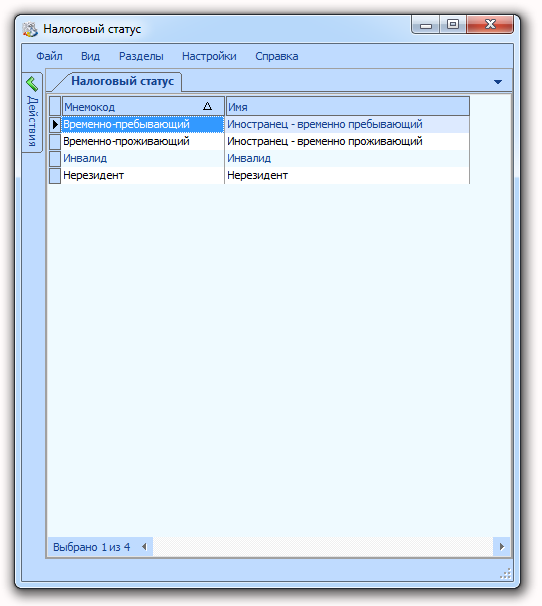Click the select-all box in grid header corner
The image size is (542, 606).
[x=55, y=106]
